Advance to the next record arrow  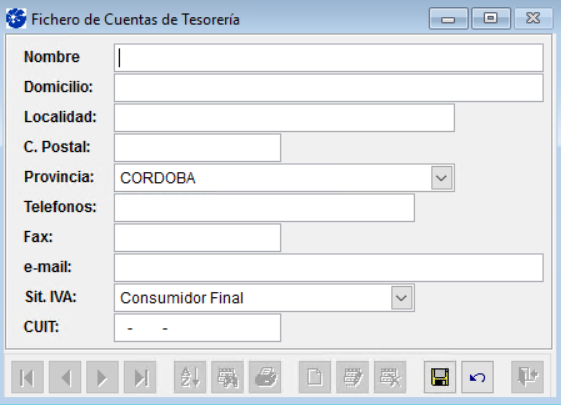click(x=102, y=377)
